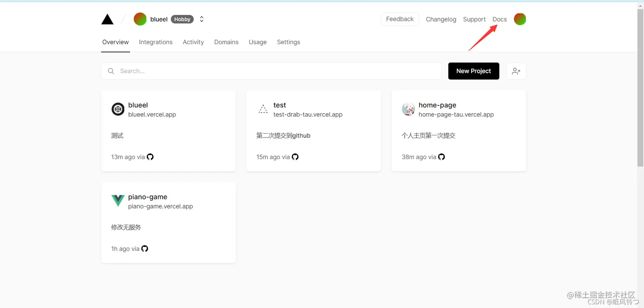Open home-page-tau.vercel.app link
644x308 pixels.
coord(456,114)
